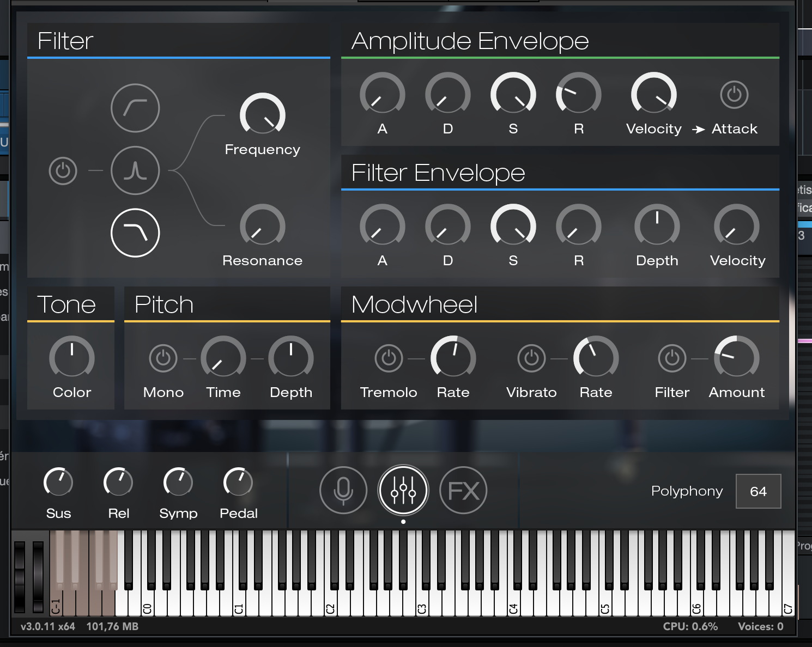
Task: Click the Pedal knob
Action: (238, 482)
